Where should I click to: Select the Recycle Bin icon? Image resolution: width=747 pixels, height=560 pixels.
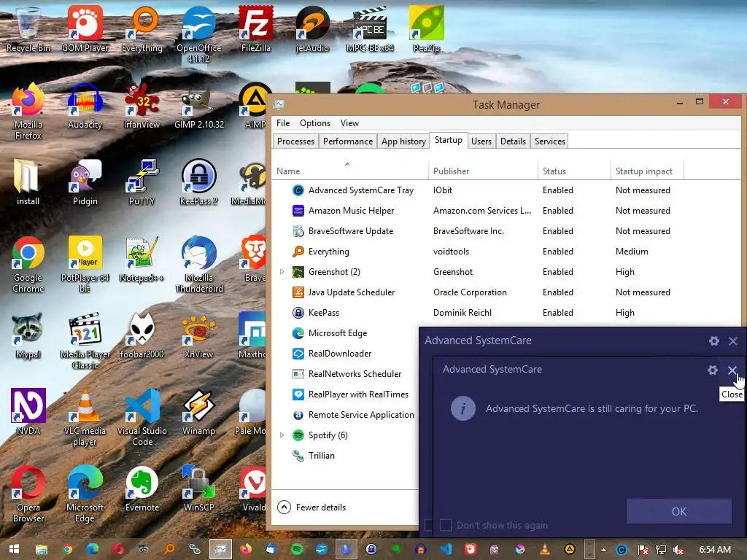coord(28,28)
